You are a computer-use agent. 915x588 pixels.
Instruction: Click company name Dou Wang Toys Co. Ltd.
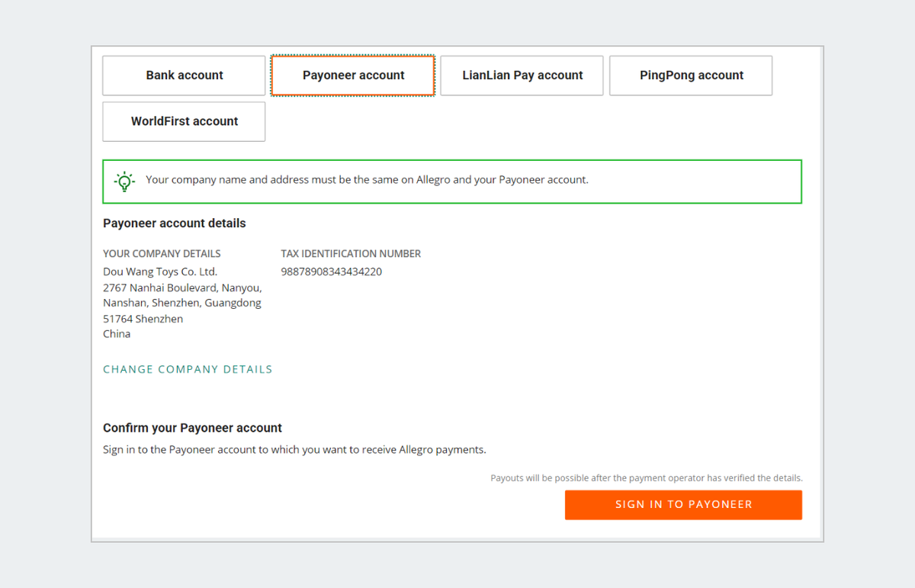click(160, 272)
